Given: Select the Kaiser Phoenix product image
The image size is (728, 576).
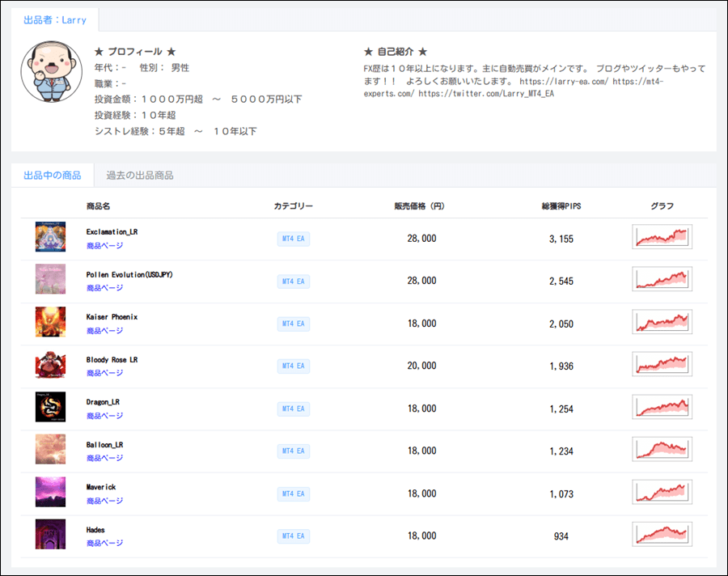Looking at the screenshot, I should click(50, 322).
